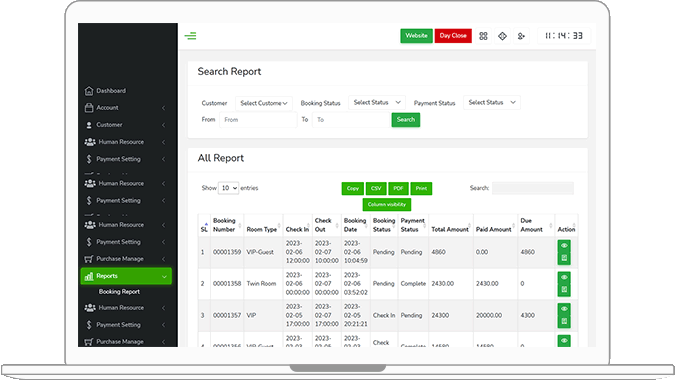The width and height of the screenshot is (675, 380).
Task: Open the Show entries count dropdown
Action: 228,188
